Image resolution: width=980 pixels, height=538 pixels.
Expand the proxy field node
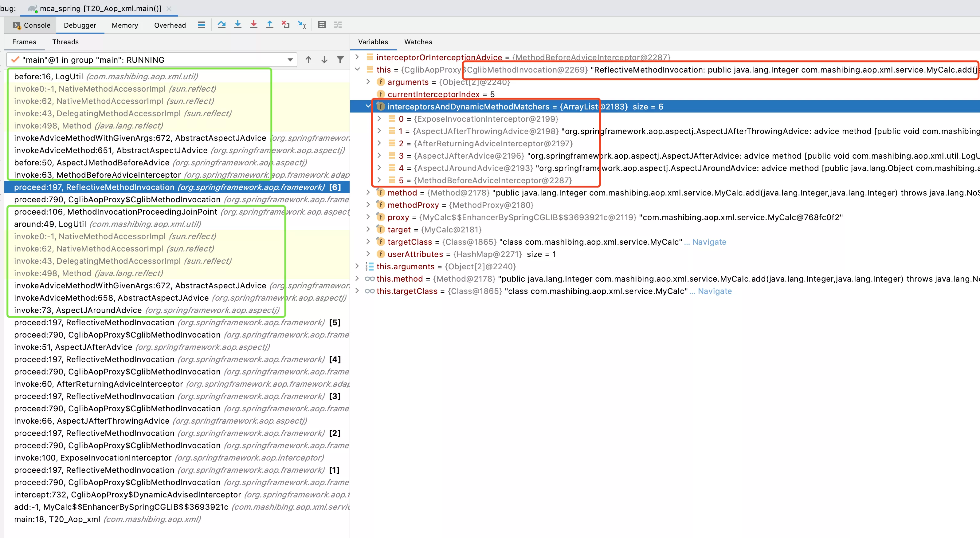(368, 217)
